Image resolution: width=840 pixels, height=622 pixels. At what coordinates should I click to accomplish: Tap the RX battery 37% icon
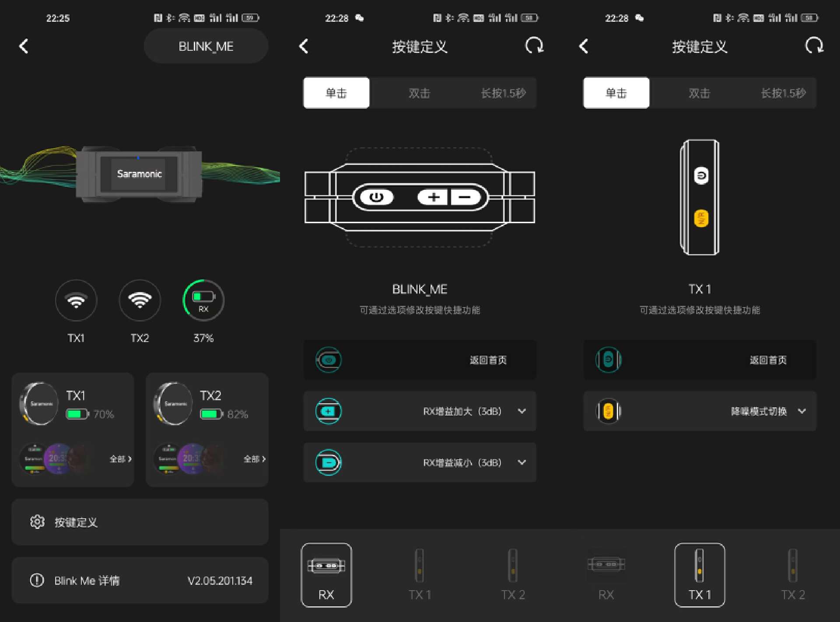203,301
